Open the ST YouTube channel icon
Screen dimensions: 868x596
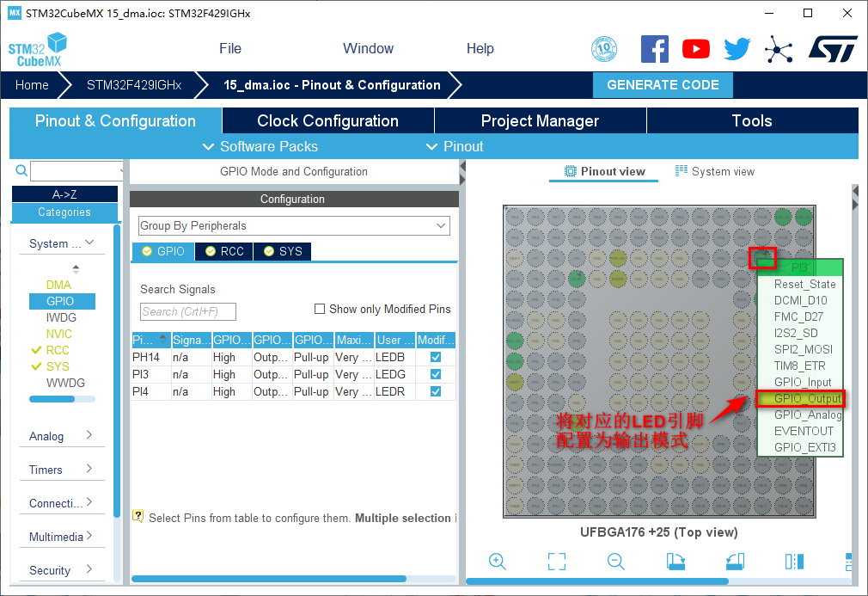click(x=696, y=49)
